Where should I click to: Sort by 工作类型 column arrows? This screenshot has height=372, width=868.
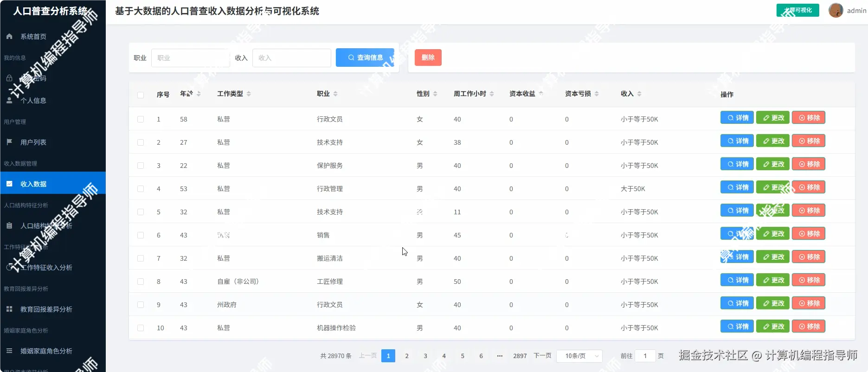[249, 94]
